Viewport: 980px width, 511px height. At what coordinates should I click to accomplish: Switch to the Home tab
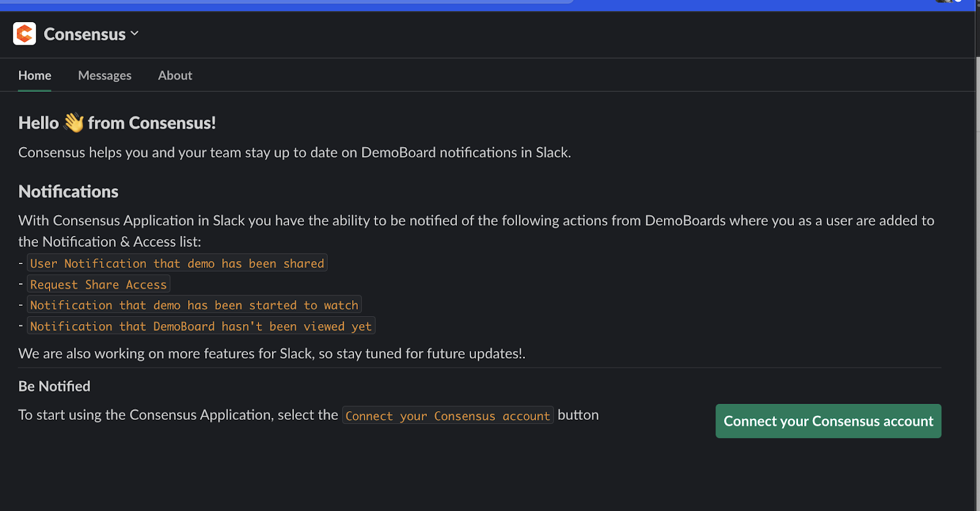[35, 75]
